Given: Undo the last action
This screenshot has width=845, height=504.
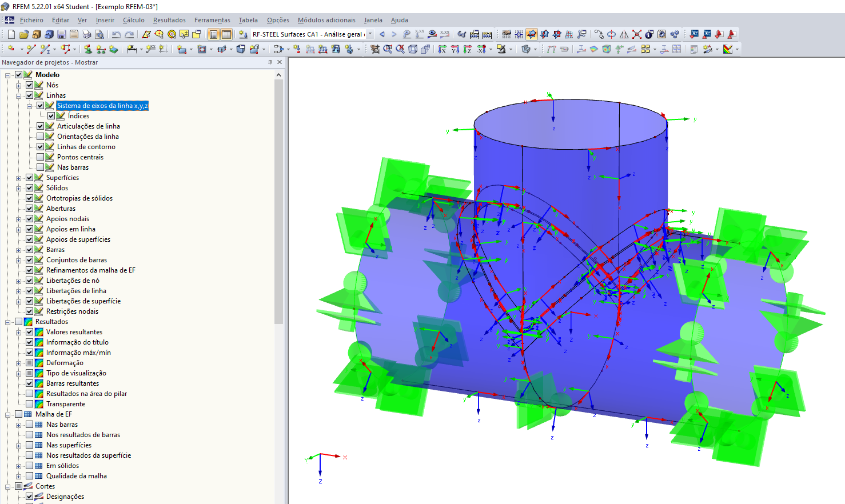Looking at the screenshot, I should pyautogui.click(x=117, y=34).
